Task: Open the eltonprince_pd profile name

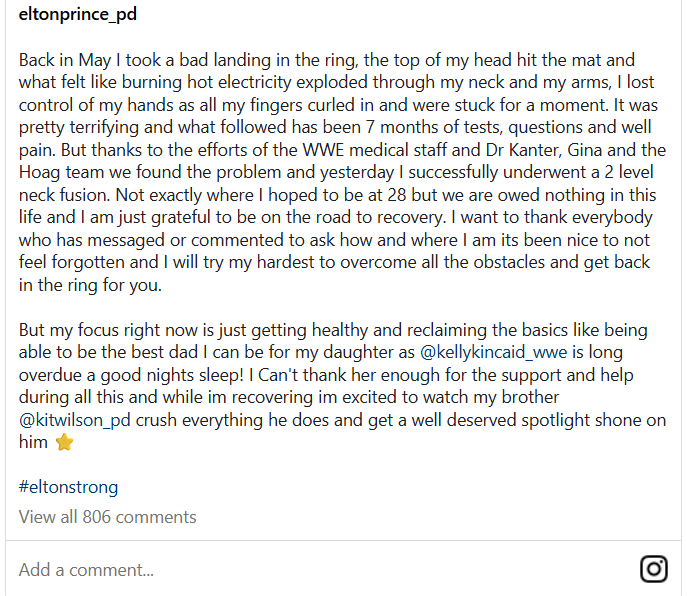Action: click(78, 14)
